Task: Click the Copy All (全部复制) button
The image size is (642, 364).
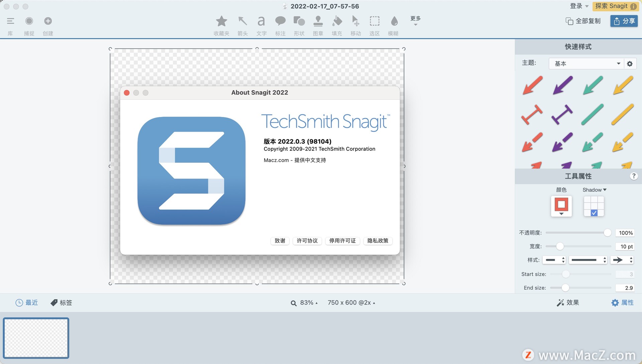Action: [x=583, y=21]
